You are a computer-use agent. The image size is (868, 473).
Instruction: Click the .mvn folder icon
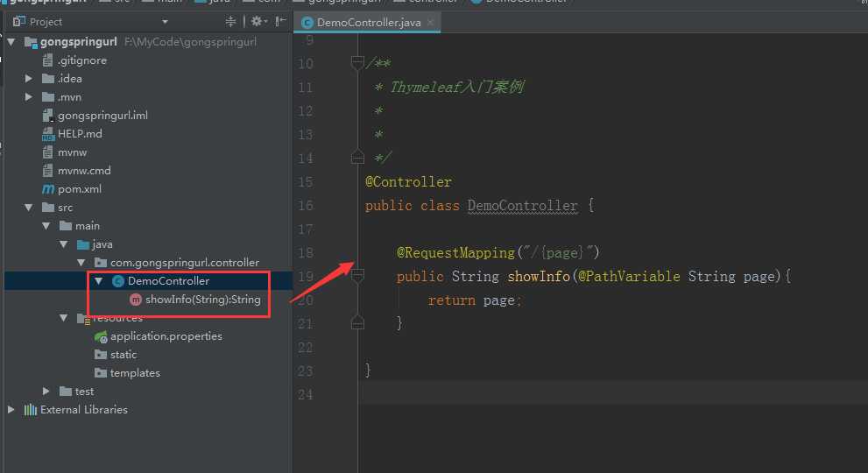tap(48, 97)
